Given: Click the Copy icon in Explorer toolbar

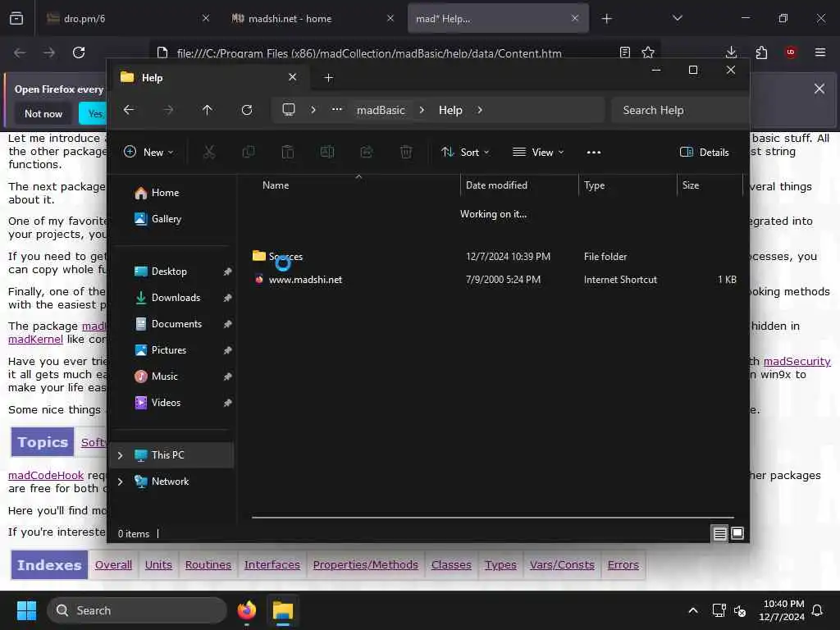Looking at the screenshot, I should coord(249,152).
